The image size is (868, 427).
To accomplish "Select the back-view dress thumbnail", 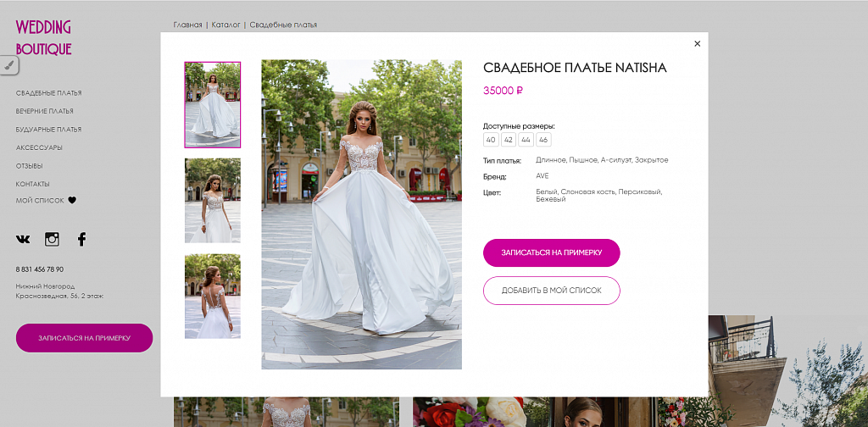I will coord(213,297).
